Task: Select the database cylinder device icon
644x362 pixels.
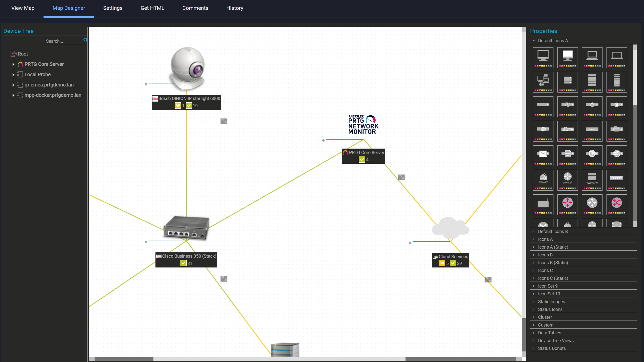Action: tap(568, 156)
